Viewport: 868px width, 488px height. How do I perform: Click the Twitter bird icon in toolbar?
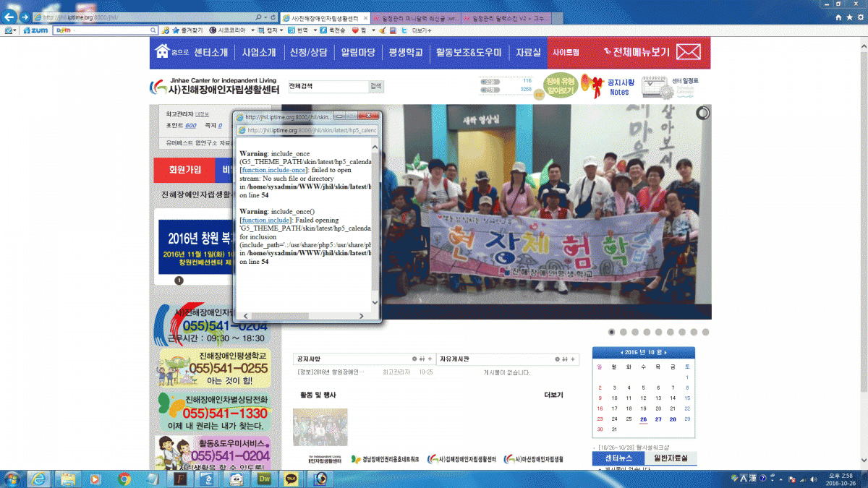click(x=403, y=30)
